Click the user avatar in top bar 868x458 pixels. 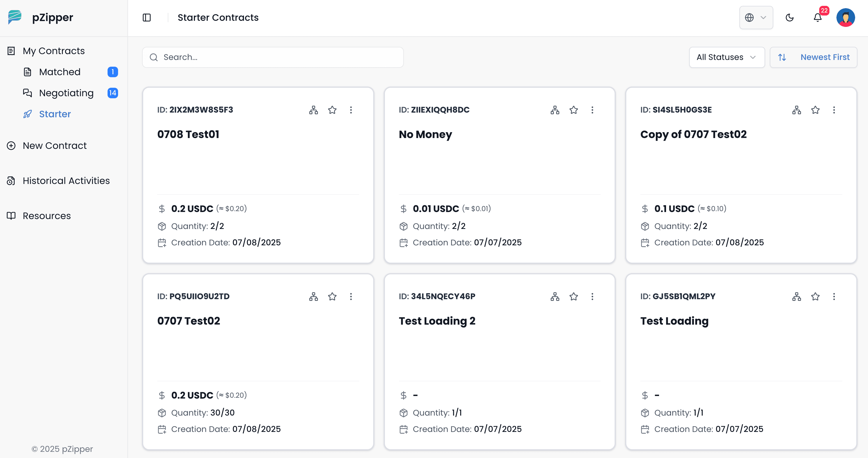[x=845, y=18]
